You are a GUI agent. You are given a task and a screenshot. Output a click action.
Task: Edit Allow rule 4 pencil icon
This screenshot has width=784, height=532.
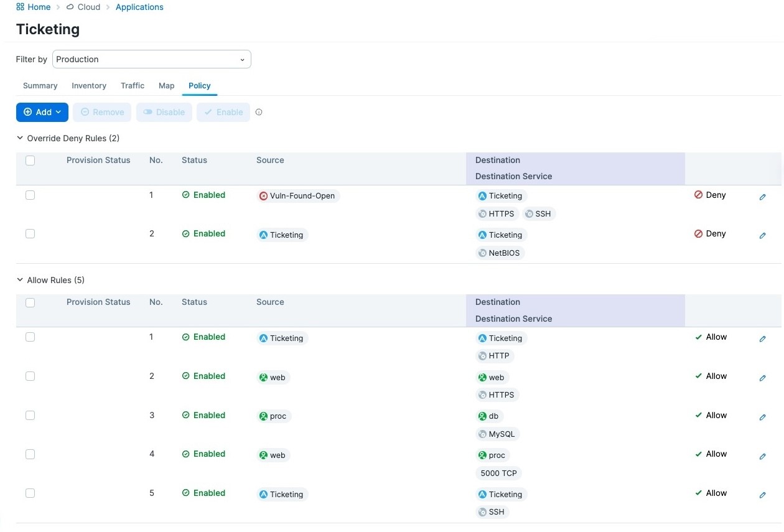pos(762,456)
